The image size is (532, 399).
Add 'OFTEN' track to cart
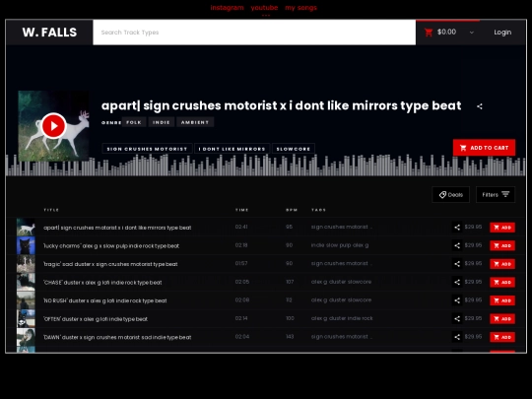click(x=502, y=319)
